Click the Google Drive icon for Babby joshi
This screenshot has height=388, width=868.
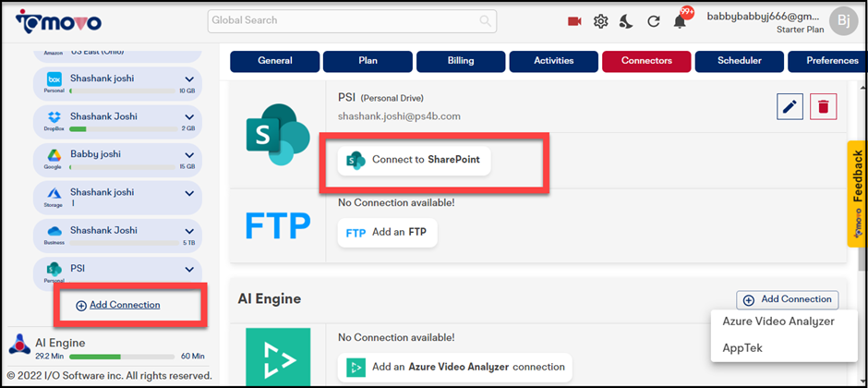click(54, 155)
